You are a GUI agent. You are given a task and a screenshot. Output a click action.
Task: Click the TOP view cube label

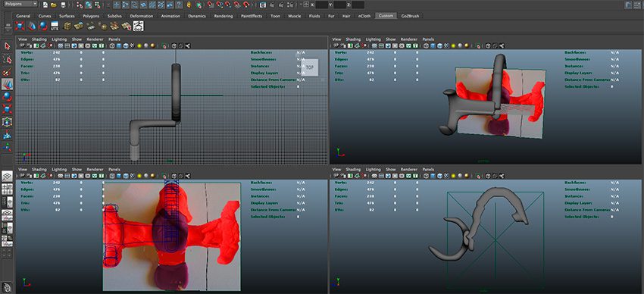(310, 67)
